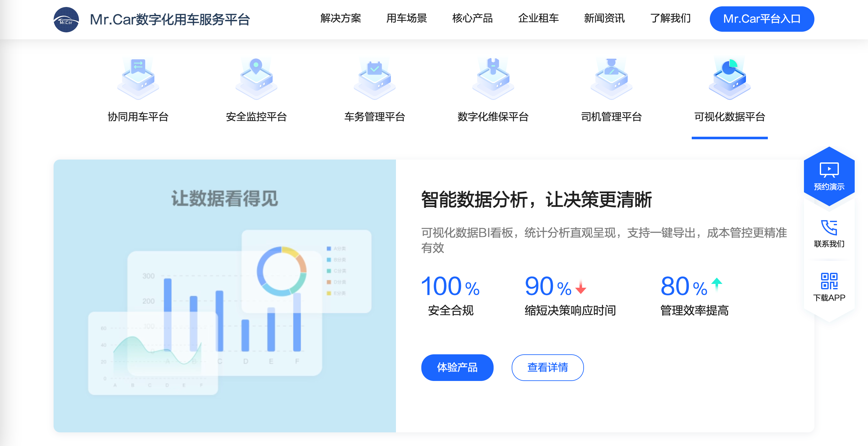Viewport: 868px width, 446px height.
Task: Switch to the 安全监控平台 tab label
Action: pos(256,117)
